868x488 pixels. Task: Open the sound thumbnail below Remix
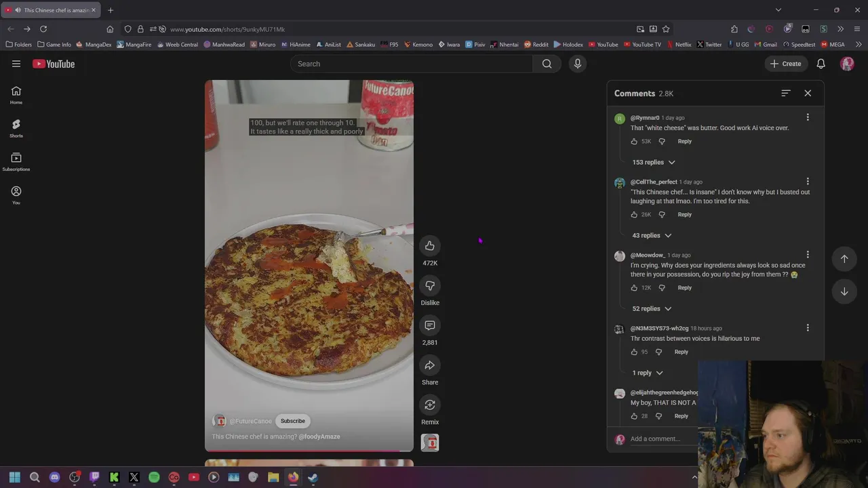[430, 443]
